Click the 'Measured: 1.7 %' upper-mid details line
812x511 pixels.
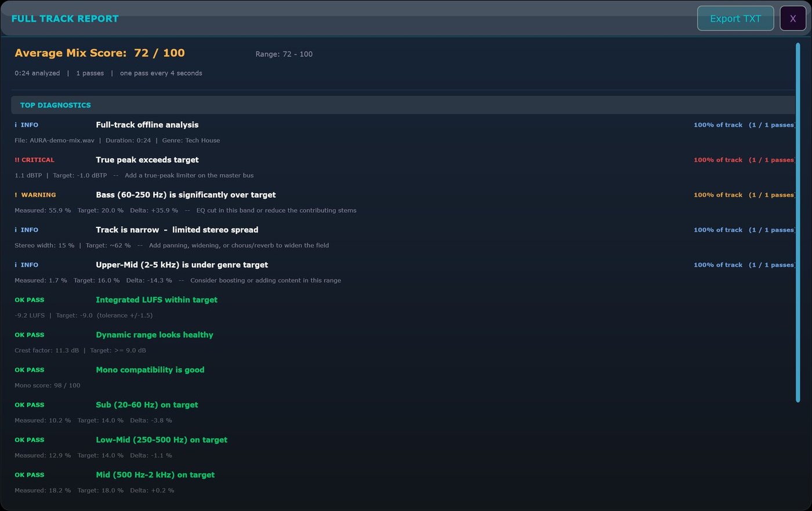coord(177,280)
